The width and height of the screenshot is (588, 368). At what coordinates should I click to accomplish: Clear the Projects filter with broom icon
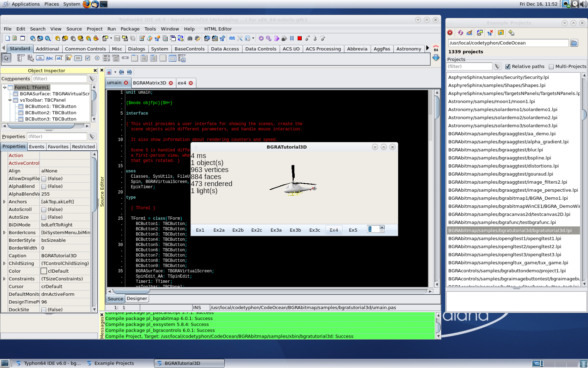(x=498, y=67)
